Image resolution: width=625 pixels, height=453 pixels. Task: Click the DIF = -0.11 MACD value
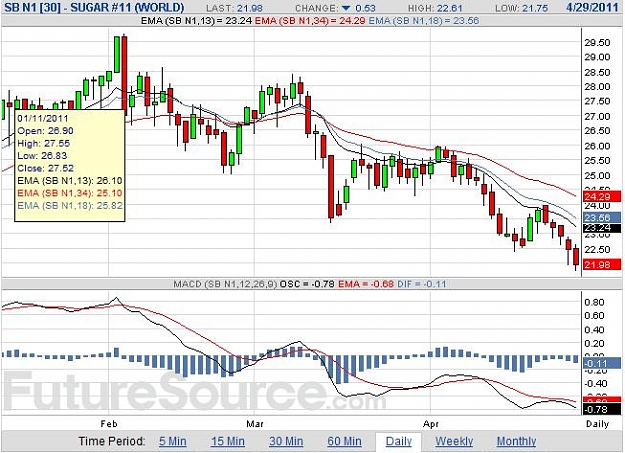[421, 284]
